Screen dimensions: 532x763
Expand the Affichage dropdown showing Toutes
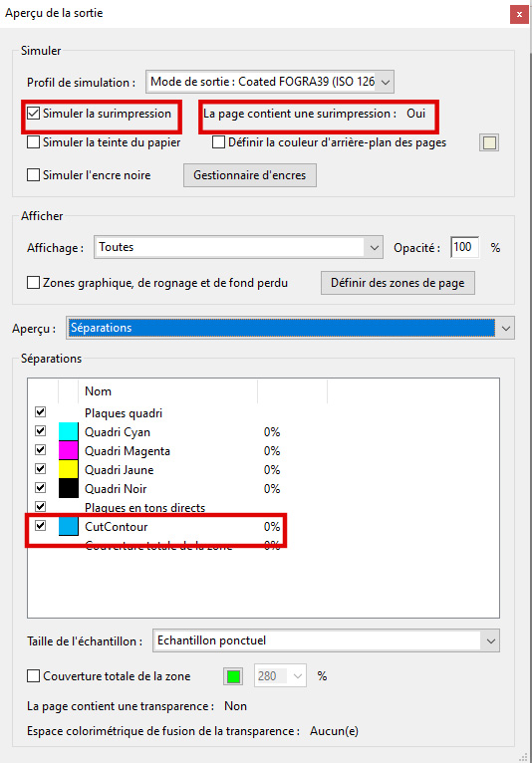click(x=238, y=247)
